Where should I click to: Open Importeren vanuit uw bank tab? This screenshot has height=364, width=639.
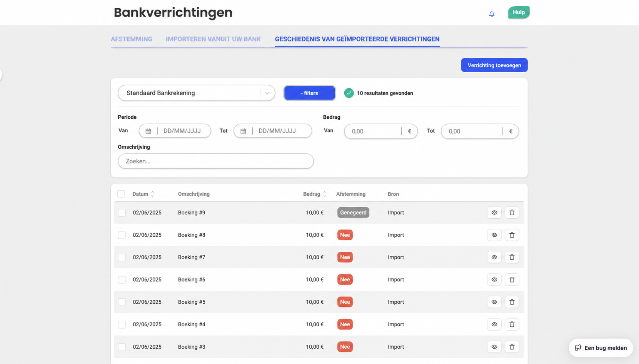pos(213,39)
